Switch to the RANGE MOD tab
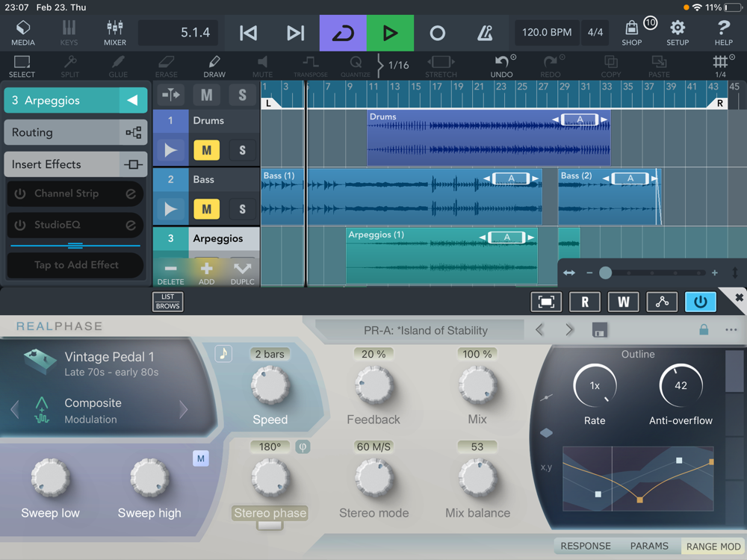This screenshot has height=560, width=747. [713, 547]
